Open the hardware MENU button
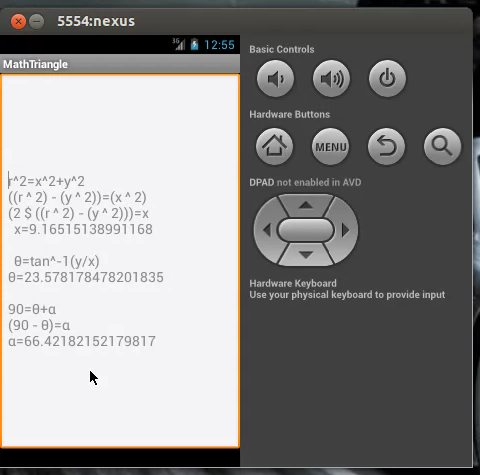The height and width of the screenshot is (475, 480). tap(331, 146)
